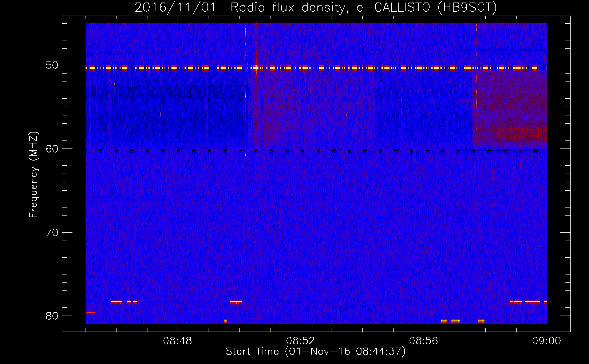Viewport: 589px width, 364px height.
Task: Click the 'Frequency (MHZ)' axis label
Action: 33,175
